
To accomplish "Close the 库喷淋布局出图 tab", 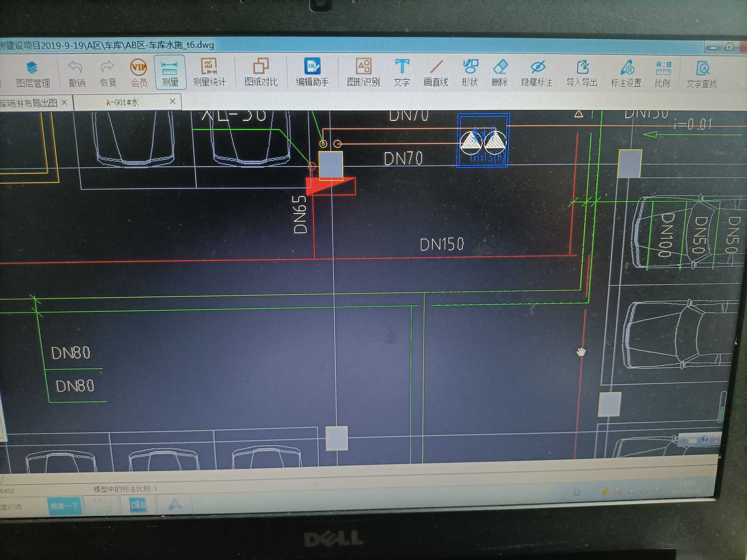I will point(65,102).
